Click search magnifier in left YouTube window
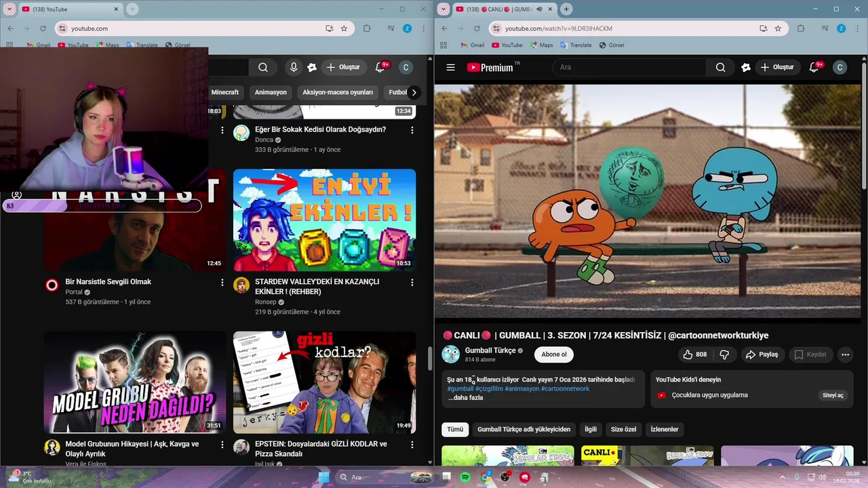This screenshot has width=868, height=488. 263,67
